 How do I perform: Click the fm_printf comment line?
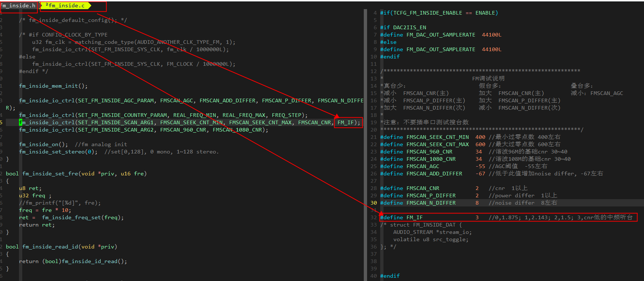click(x=60, y=203)
